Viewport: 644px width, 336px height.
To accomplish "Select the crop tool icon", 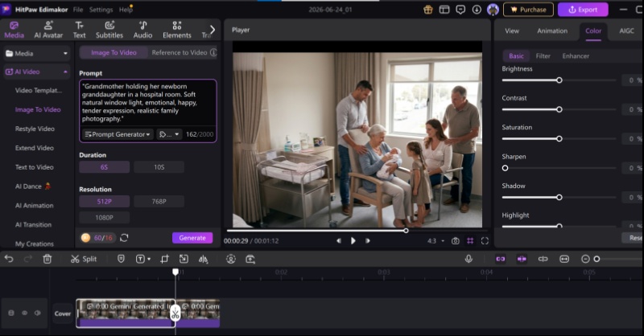I will tap(165, 259).
